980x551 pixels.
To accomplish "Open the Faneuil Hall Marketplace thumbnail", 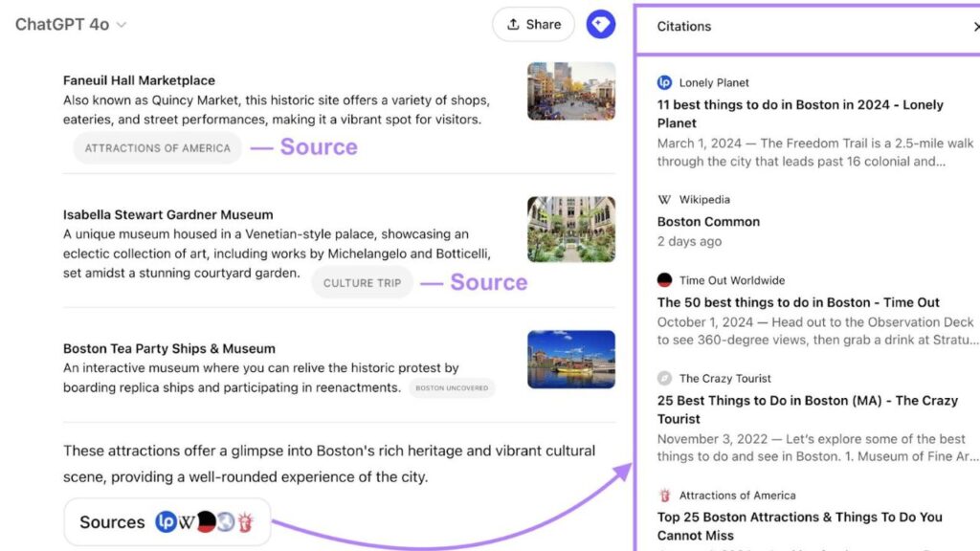I will (571, 91).
